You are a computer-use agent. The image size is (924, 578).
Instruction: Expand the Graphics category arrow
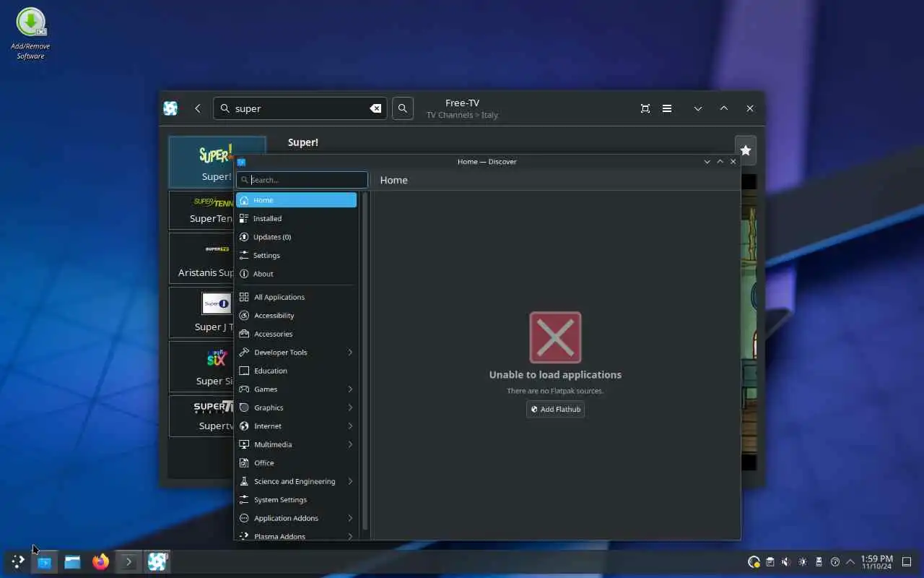click(350, 407)
